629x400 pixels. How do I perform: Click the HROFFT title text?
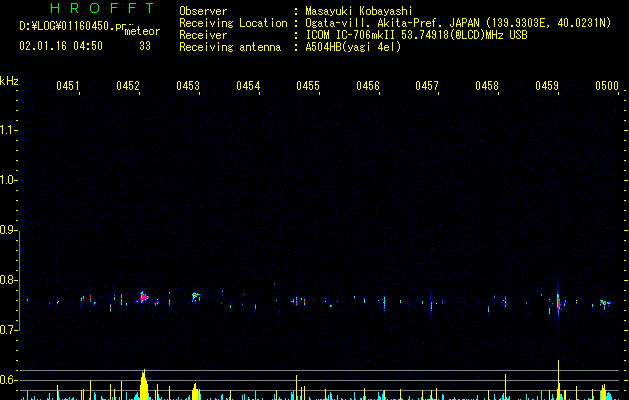103,8
